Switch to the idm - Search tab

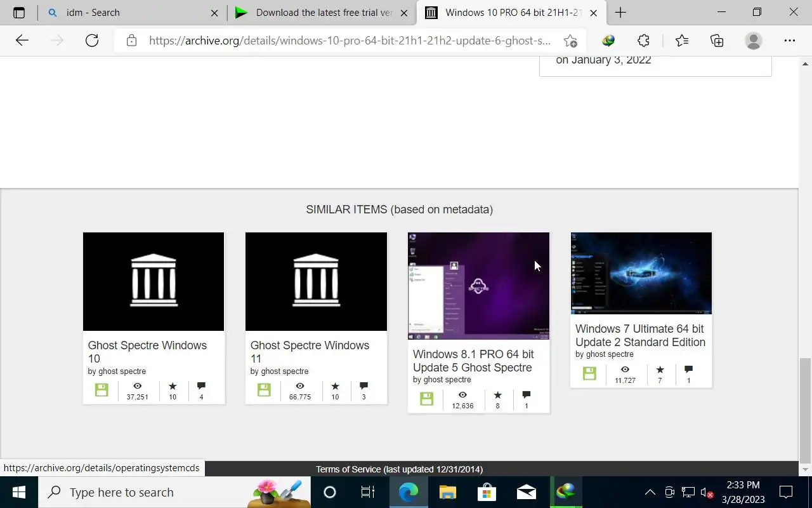pyautogui.click(x=133, y=13)
